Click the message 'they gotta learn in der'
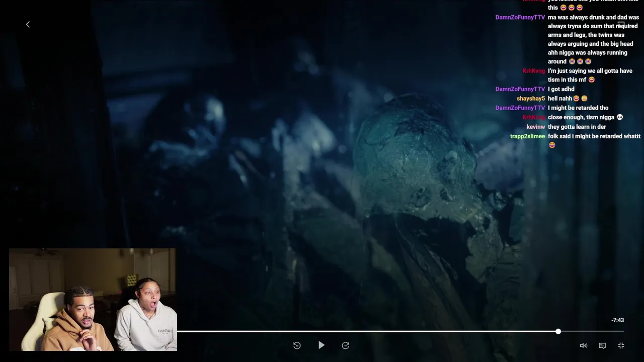 (577, 127)
